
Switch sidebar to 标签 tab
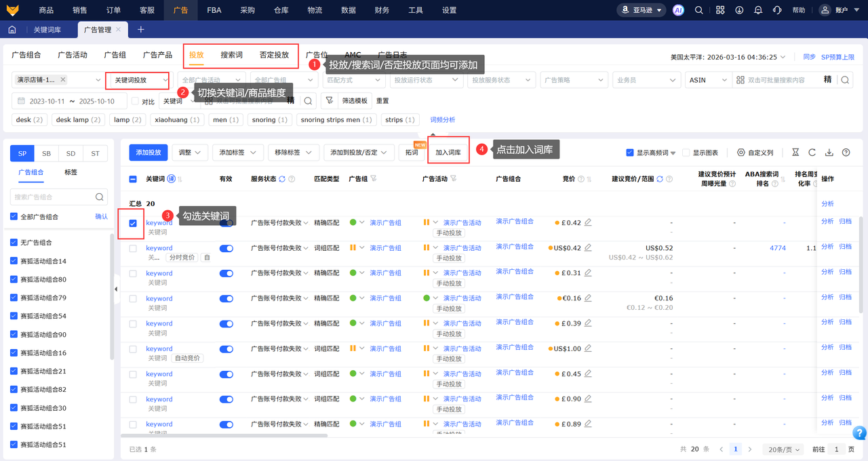[x=71, y=172]
